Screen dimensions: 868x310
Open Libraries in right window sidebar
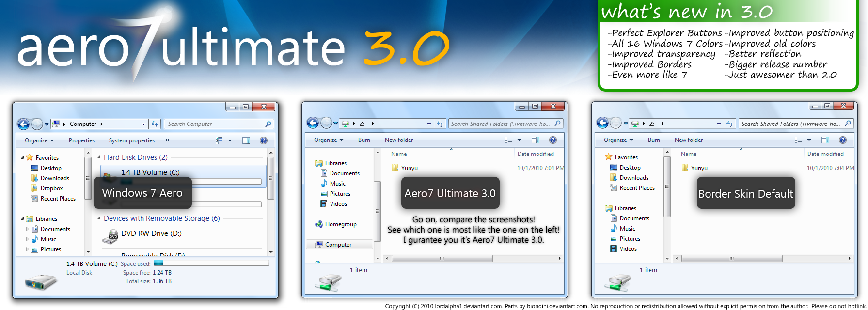(x=621, y=208)
